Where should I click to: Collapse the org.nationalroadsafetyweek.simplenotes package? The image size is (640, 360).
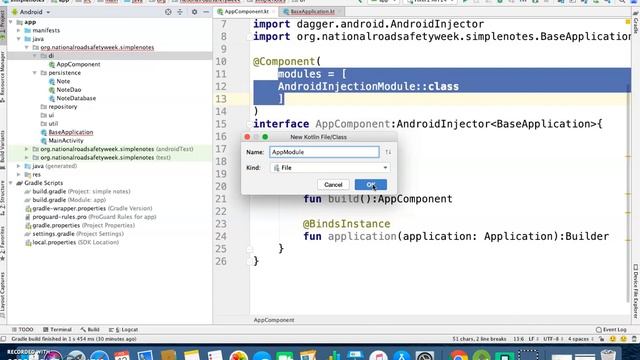pyautogui.click(x=27, y=47)
